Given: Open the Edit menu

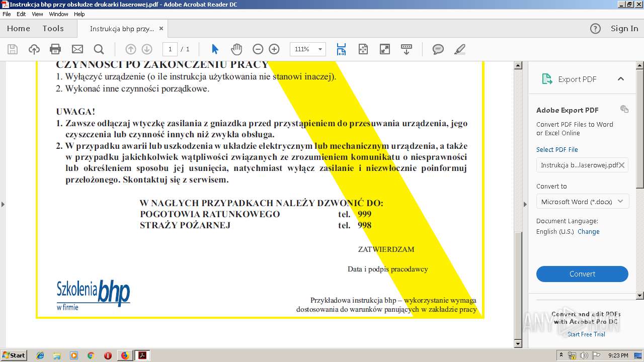Looking at the screenshot, I should point(21,14).
